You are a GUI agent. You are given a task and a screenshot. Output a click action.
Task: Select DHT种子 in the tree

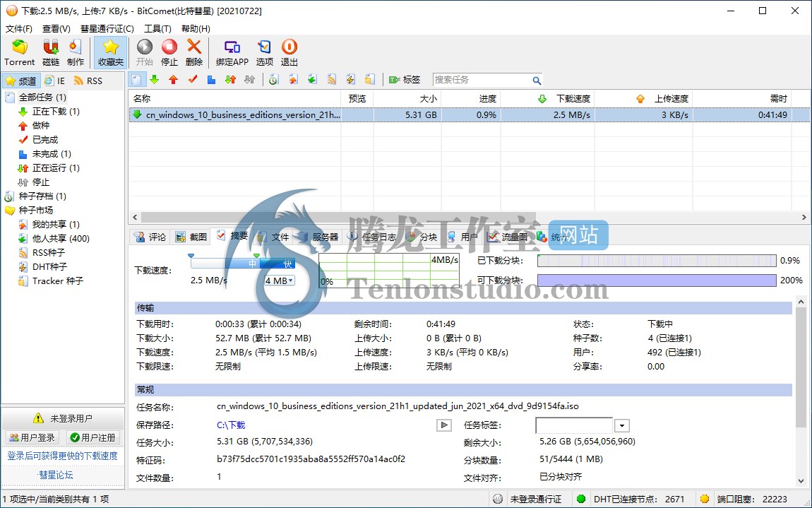point(49,266)
